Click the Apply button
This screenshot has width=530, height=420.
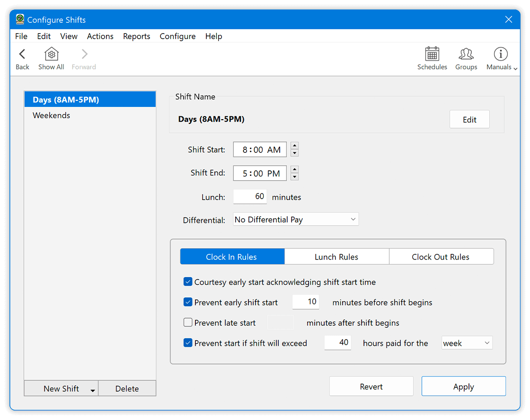point(463,386)
